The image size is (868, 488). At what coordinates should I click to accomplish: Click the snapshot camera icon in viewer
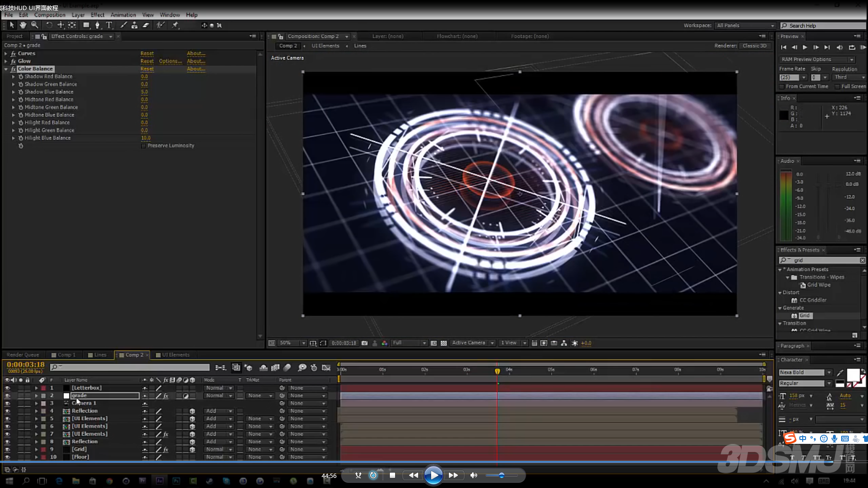tap(364, 343)
